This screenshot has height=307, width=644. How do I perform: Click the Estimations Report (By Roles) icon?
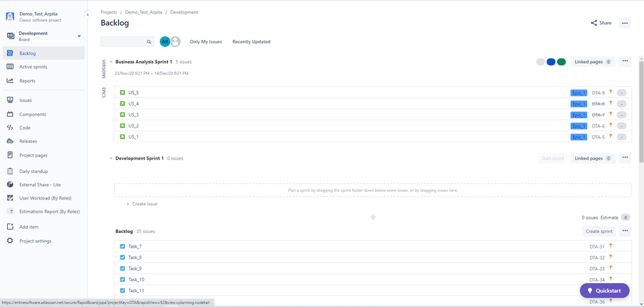click(x=10, y=212)
